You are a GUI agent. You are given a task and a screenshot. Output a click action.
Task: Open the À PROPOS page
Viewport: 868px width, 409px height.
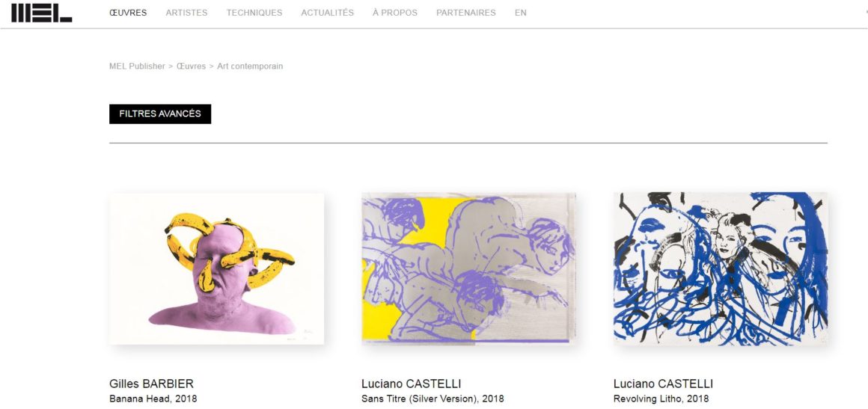point(394,13)
